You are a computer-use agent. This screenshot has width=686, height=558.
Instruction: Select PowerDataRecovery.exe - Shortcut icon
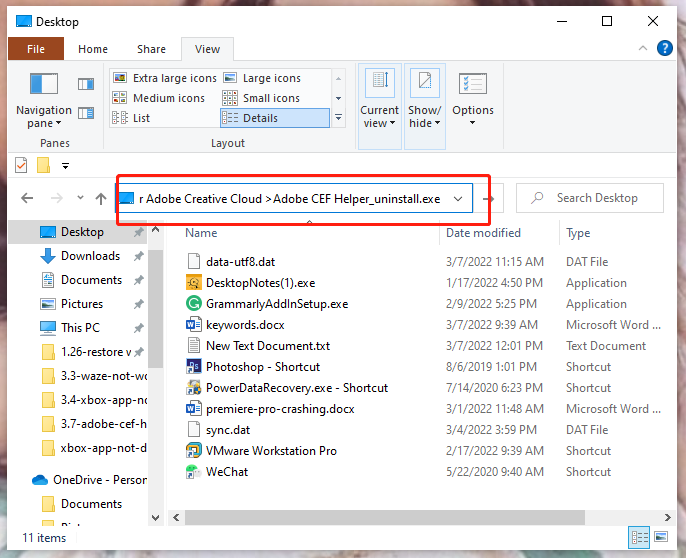click(194, 387)
